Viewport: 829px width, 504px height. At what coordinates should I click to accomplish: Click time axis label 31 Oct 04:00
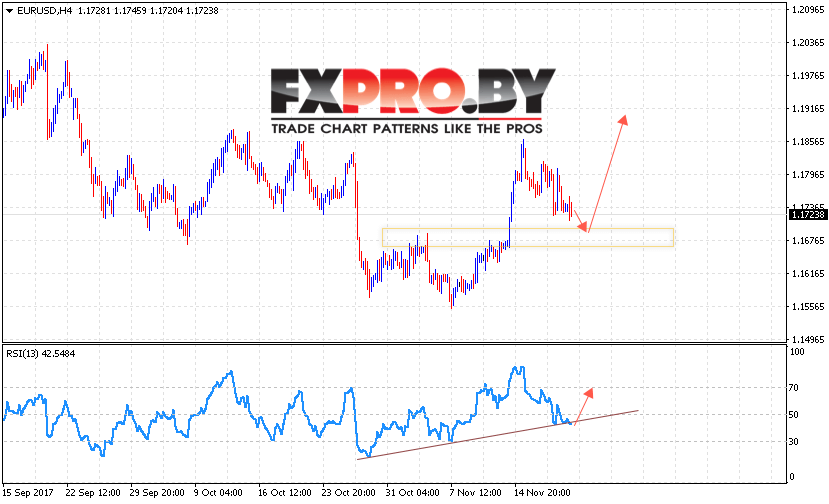pos(412,492)
